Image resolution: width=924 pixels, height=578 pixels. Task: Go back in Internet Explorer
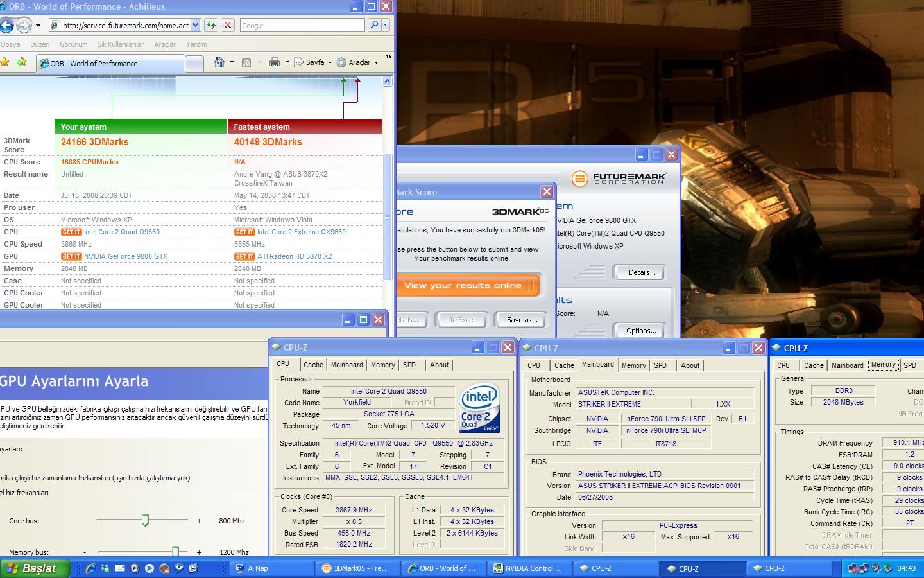pyautogui.click(x=6, y=26)
